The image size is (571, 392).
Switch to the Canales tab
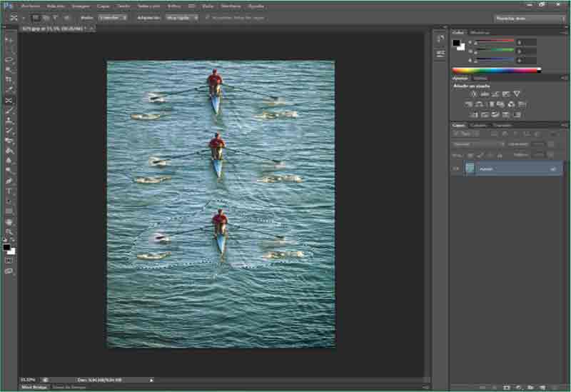pos(478,126)
